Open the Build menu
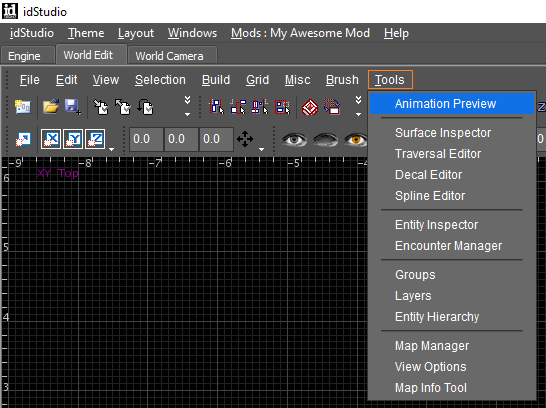This screenshot has width=546, height=408. pyautogui.click(x=216, y=80)
